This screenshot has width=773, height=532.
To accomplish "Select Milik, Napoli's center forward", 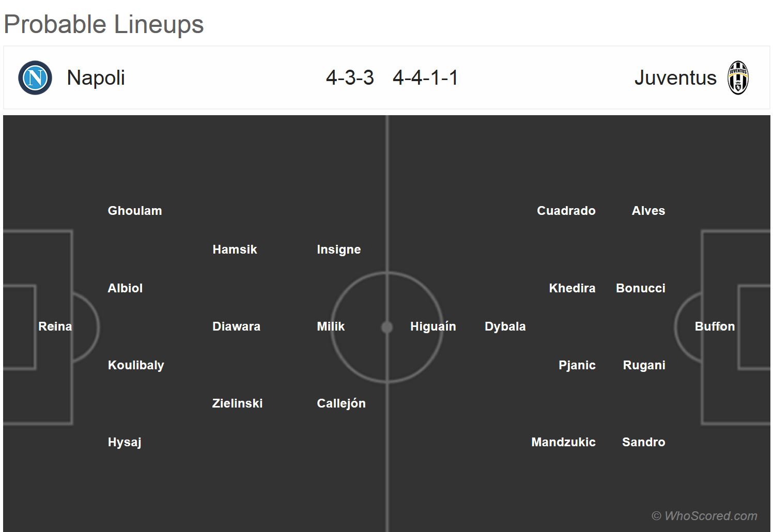I will [330, 326].
